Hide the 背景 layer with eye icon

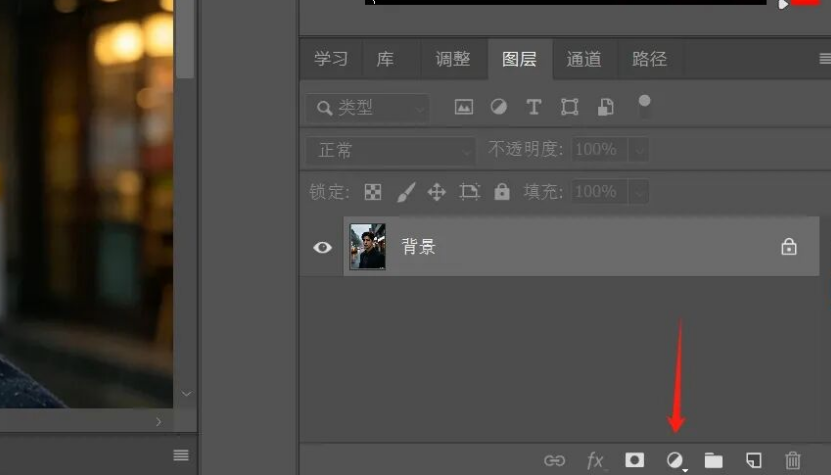[322, 248]
